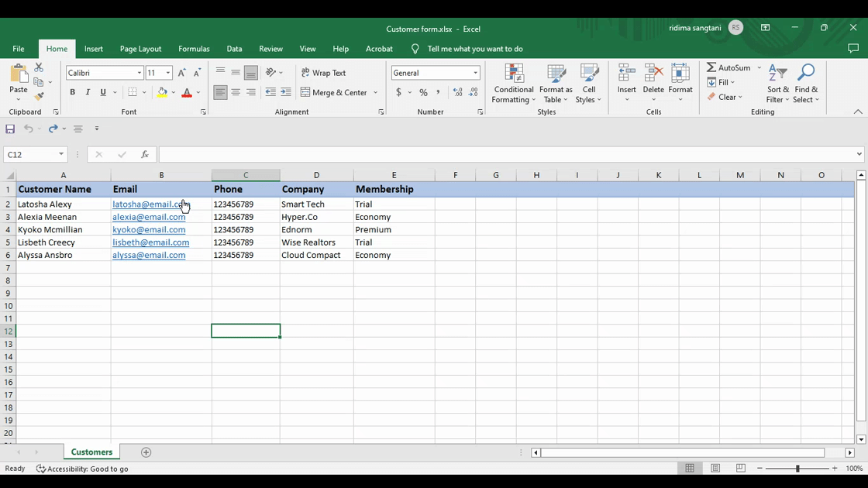The image size is (868, 488).
Task: Click the formula bar input field
Action: 504,154
